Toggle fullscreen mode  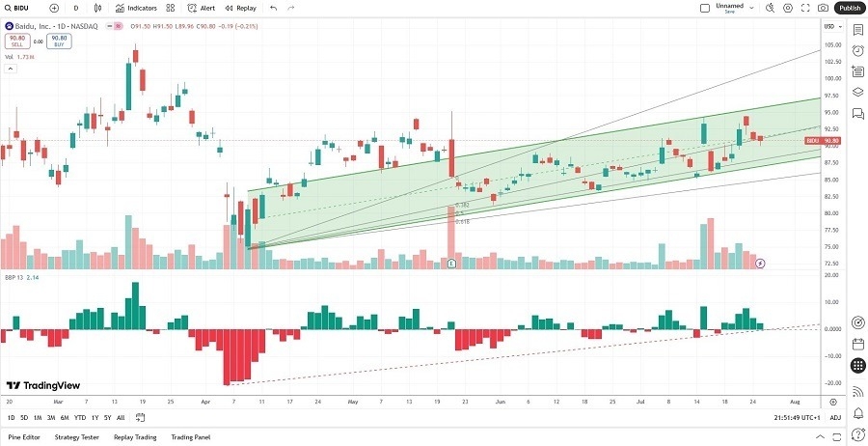pos(805,8)
